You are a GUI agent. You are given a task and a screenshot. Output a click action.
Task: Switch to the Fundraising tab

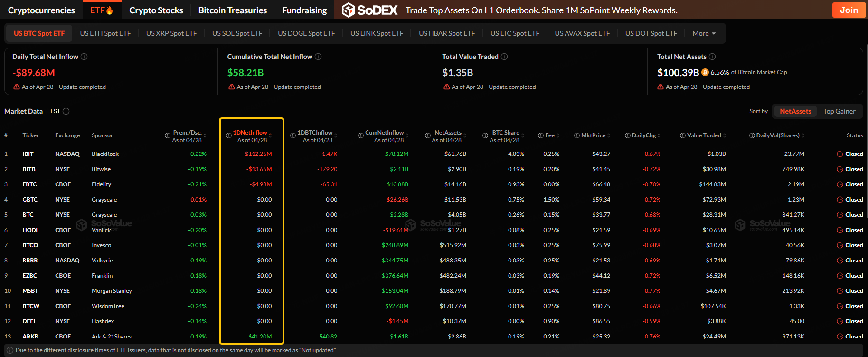[304, 10]
